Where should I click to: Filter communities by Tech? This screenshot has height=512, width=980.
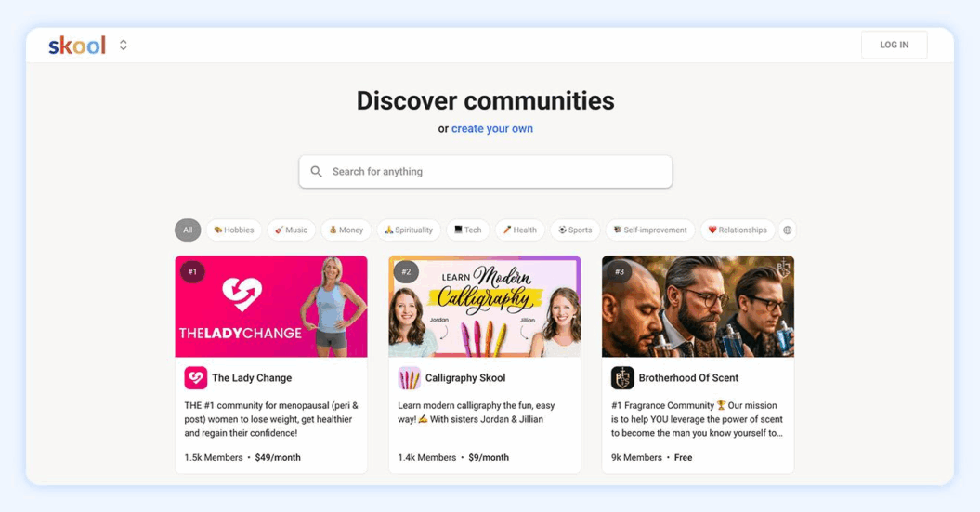click(468, 230)
